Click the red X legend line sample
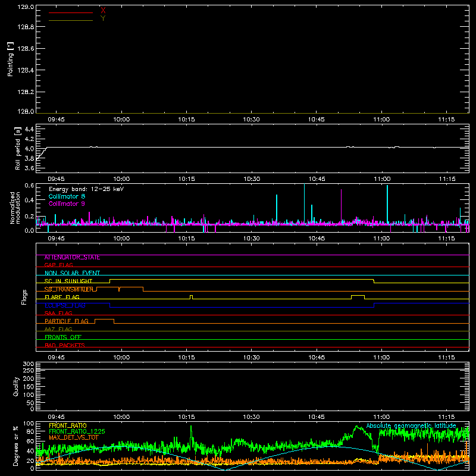This screenshot has width=476, height=476. [71, 12]
